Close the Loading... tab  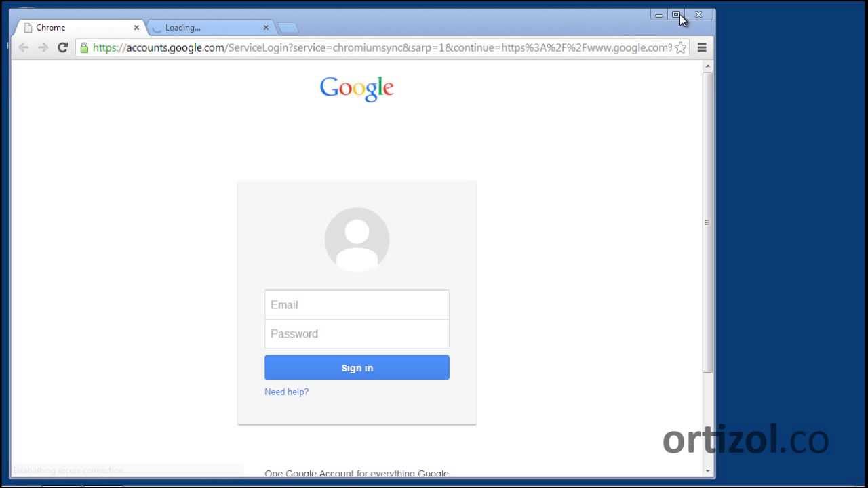point(266,28)
